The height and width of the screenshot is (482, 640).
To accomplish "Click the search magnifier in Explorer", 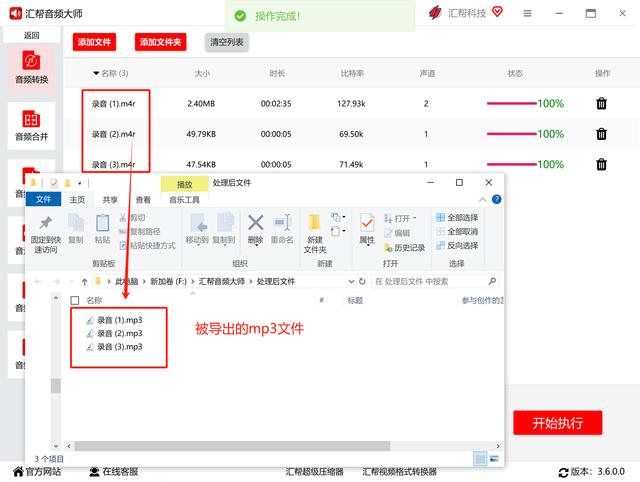I will [x=492, y=281].
